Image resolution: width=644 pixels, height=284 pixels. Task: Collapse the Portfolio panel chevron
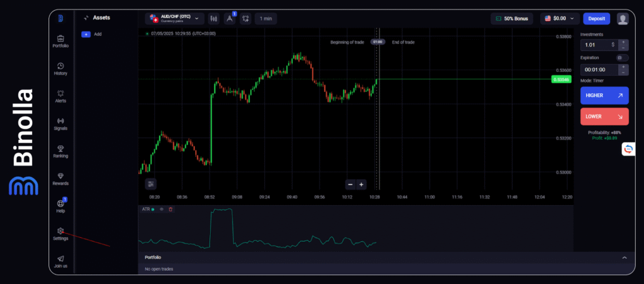(624, 258)
